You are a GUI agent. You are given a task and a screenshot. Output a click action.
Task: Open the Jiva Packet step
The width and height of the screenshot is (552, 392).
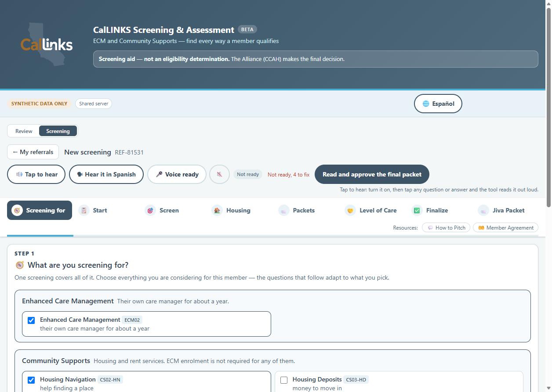pos(505,210)
